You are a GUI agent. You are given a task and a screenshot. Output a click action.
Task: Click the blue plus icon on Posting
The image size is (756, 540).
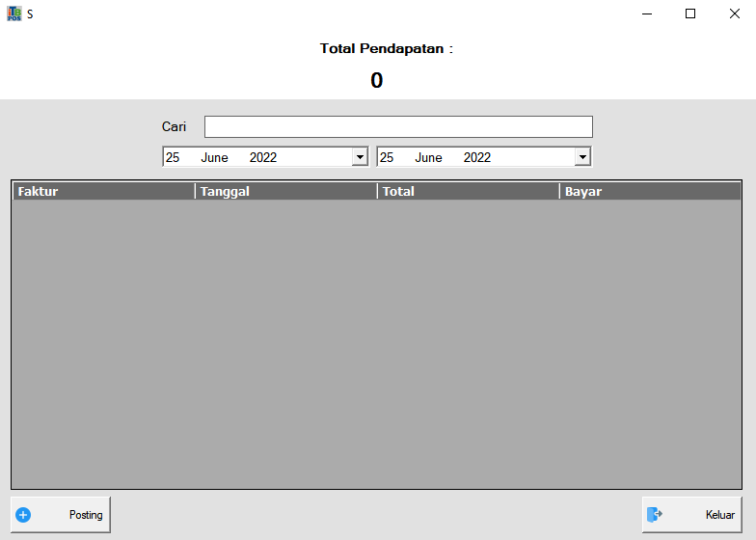pos(24,515)
